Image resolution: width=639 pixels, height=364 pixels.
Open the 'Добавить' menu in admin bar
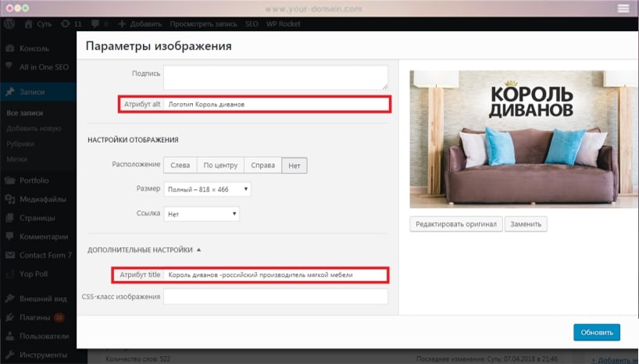(140, 24)
